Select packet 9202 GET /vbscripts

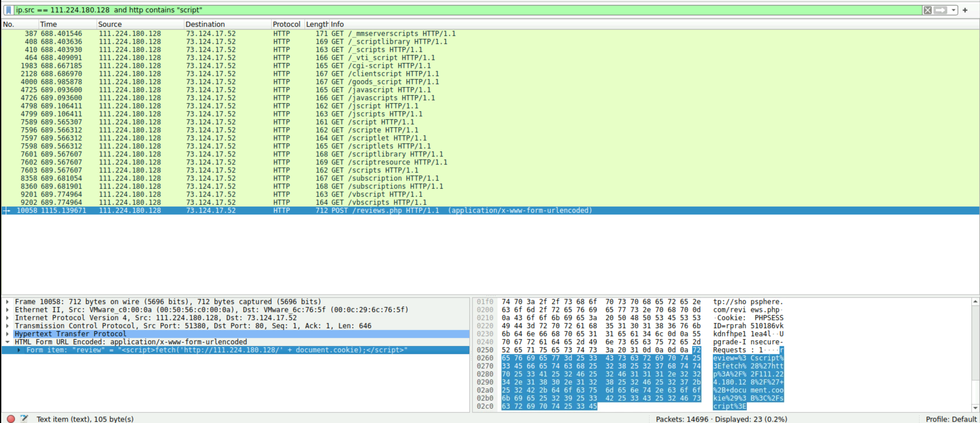click(490, 203)
